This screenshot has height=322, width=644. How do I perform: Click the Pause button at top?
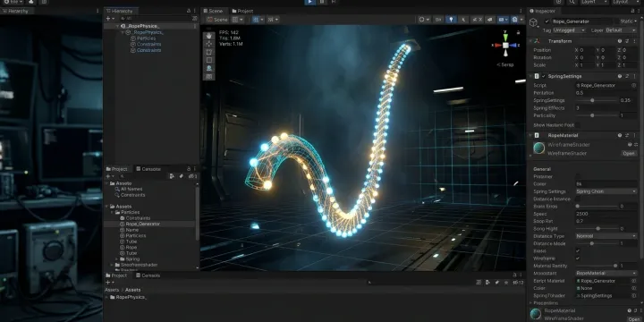pyautogui.click(x=322, y=2)
